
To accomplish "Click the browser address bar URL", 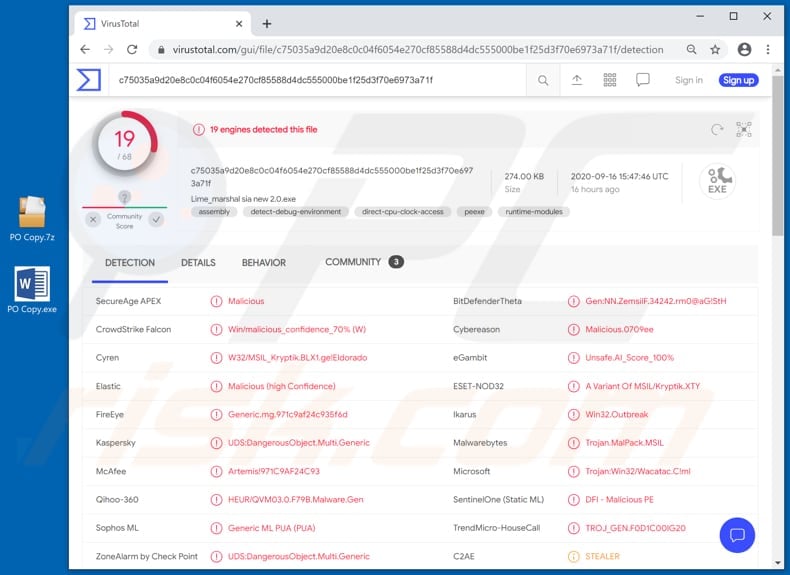I will click(418, 50).
